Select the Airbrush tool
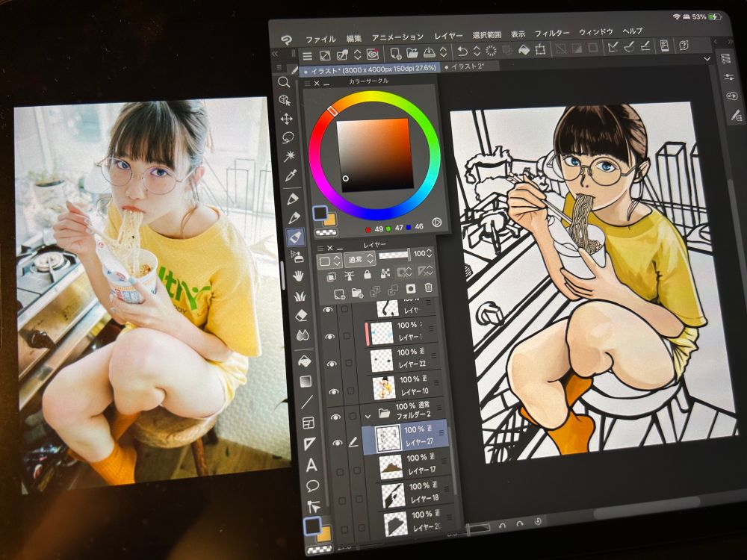Image resolution: width=747 pixels, height=560 pixels. (x=297, y=257)
